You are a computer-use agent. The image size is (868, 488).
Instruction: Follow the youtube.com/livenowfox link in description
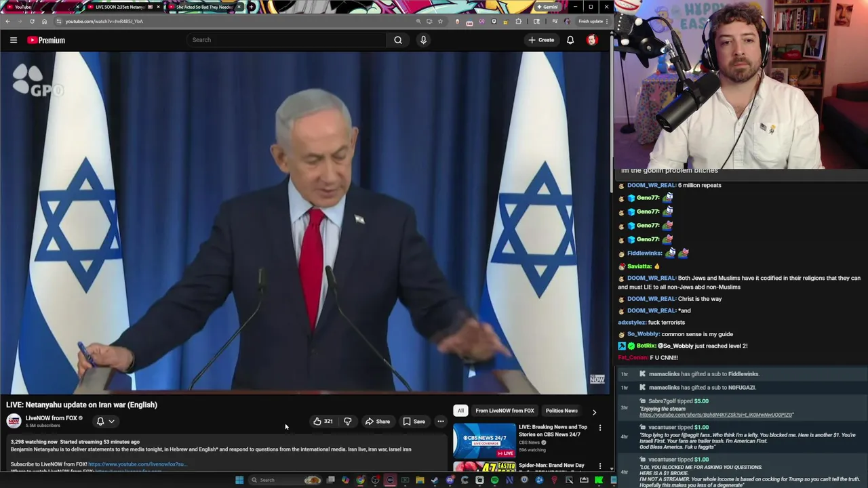(136, 464)
